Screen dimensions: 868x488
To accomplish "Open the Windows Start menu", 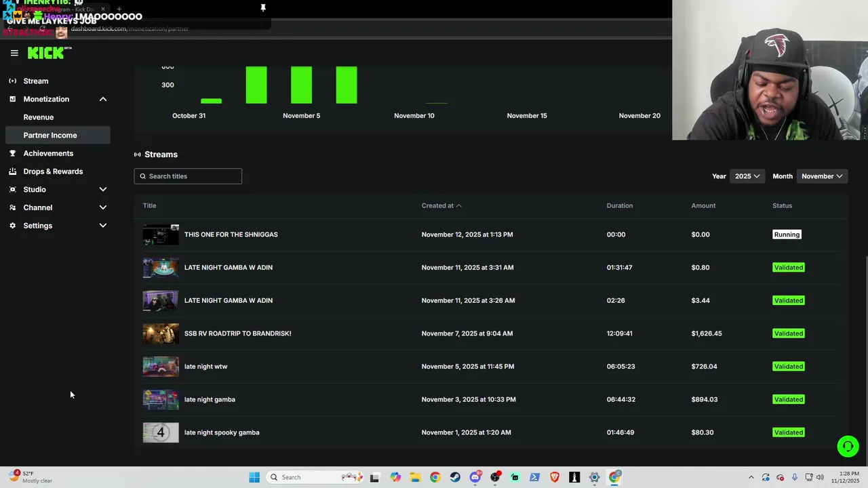I will (254, 477).
